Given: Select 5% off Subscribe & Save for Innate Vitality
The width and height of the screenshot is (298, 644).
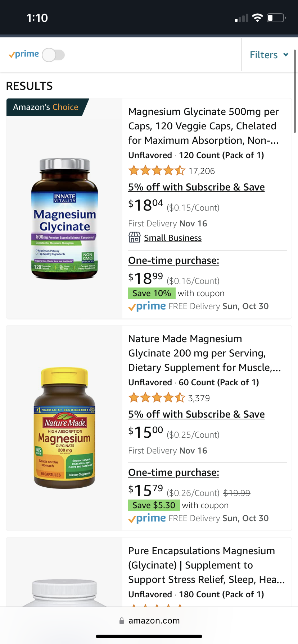Looking at the screenshot, I should click(x=197, y=187).
